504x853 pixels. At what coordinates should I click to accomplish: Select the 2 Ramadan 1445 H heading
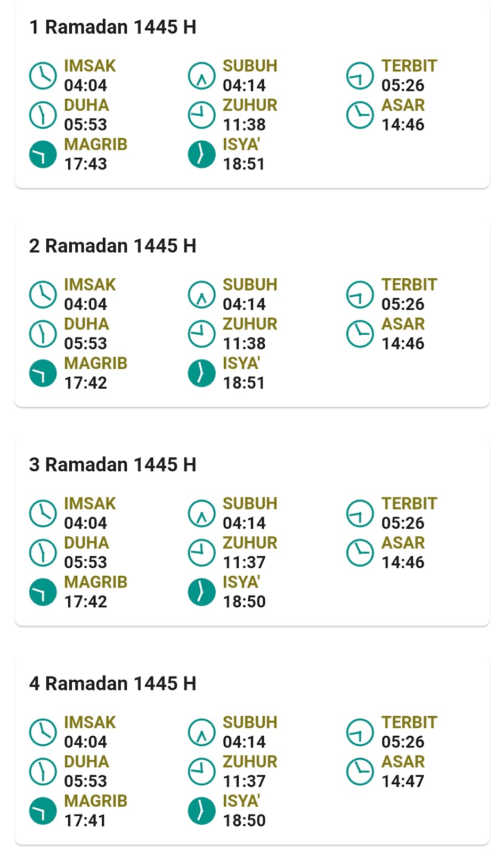pos(113,246)
